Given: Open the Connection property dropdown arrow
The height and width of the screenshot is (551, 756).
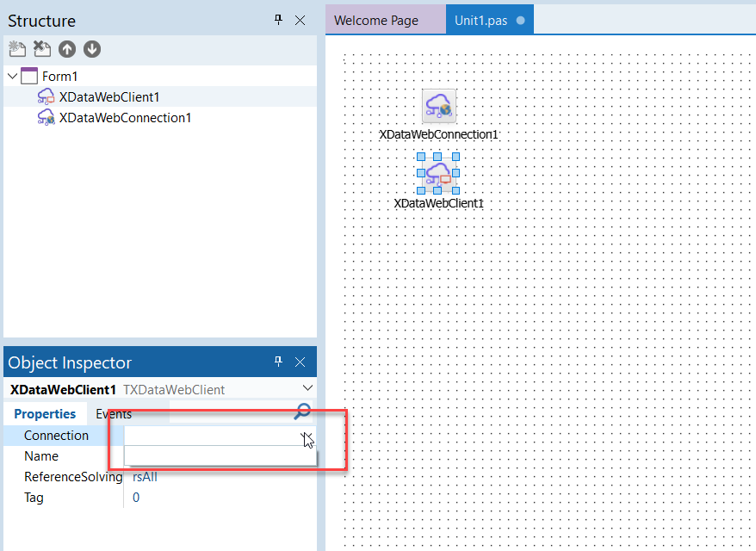Looking at the screenshot, I should tap(307, 436).
